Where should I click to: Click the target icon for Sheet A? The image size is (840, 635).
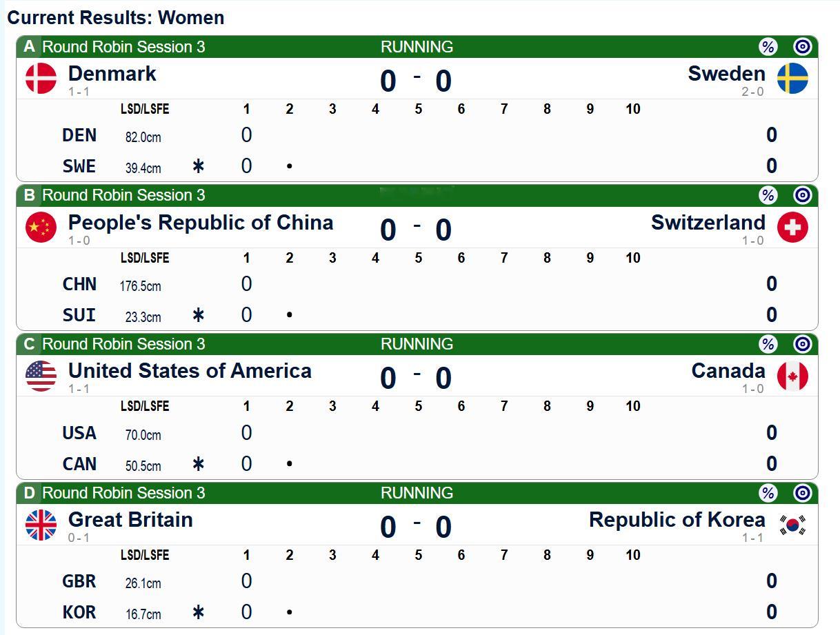(802, 47)
